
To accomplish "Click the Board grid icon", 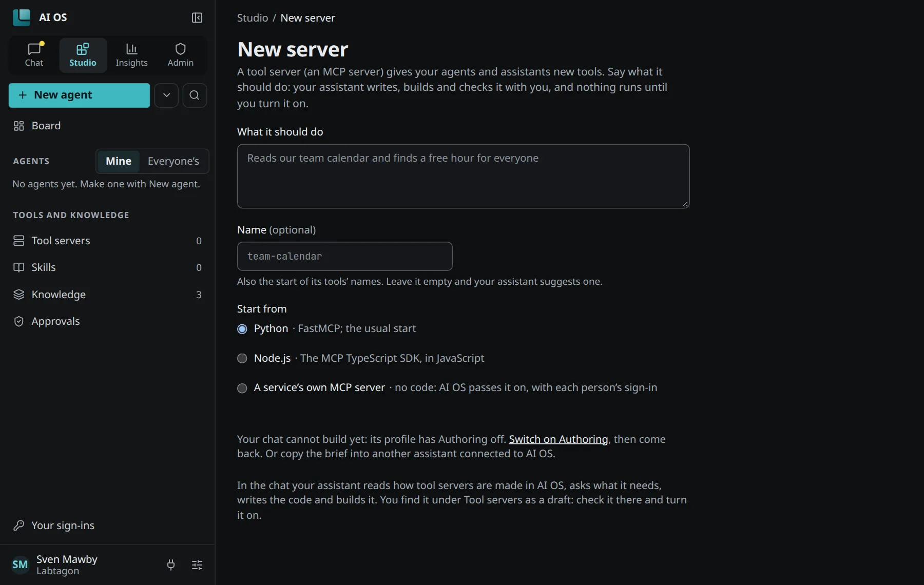I will pos(19,126).
